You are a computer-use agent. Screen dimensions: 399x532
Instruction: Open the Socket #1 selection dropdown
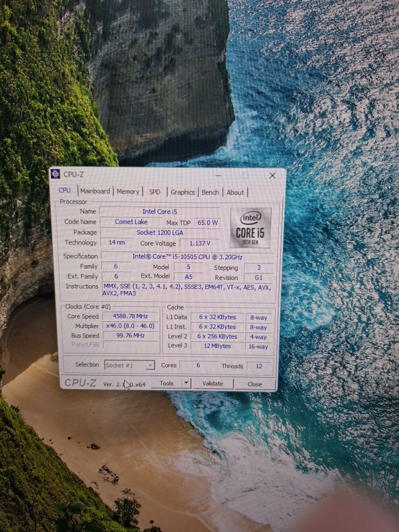pos(129,365)
